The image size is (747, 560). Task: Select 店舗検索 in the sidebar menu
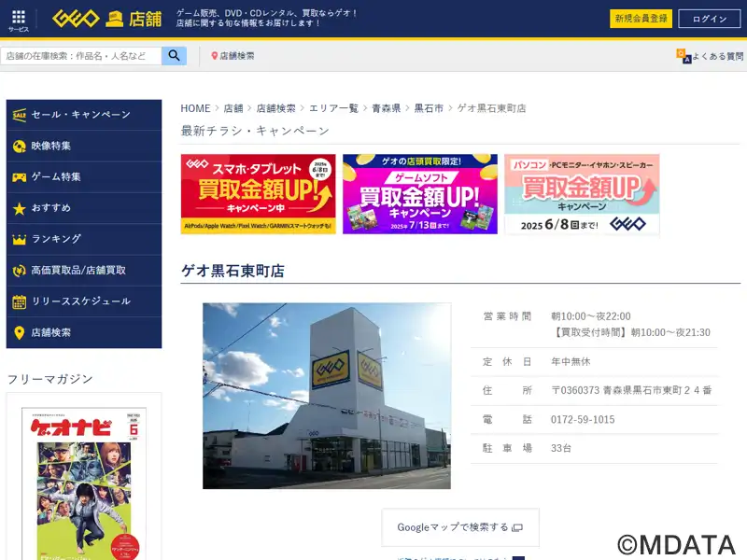click(x=84, y=332)
